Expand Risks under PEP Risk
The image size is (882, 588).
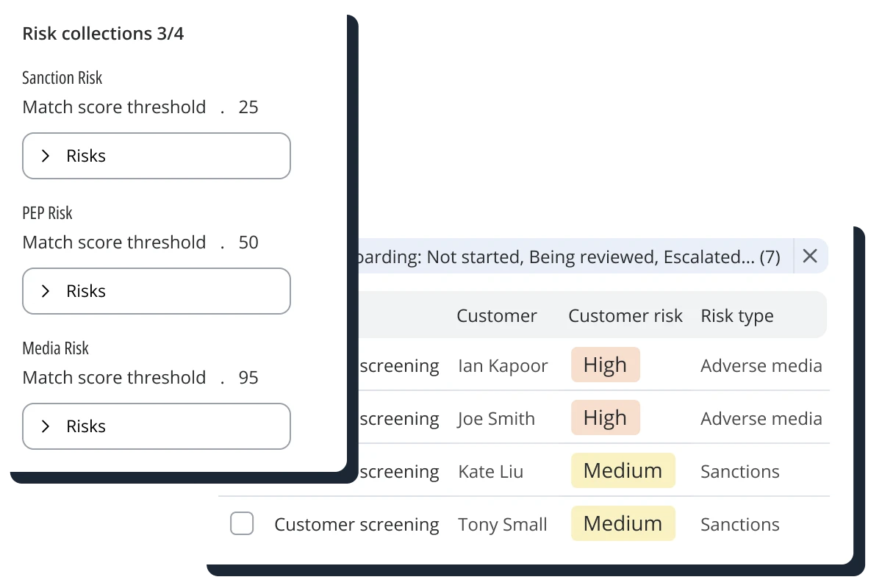point(156,291)
